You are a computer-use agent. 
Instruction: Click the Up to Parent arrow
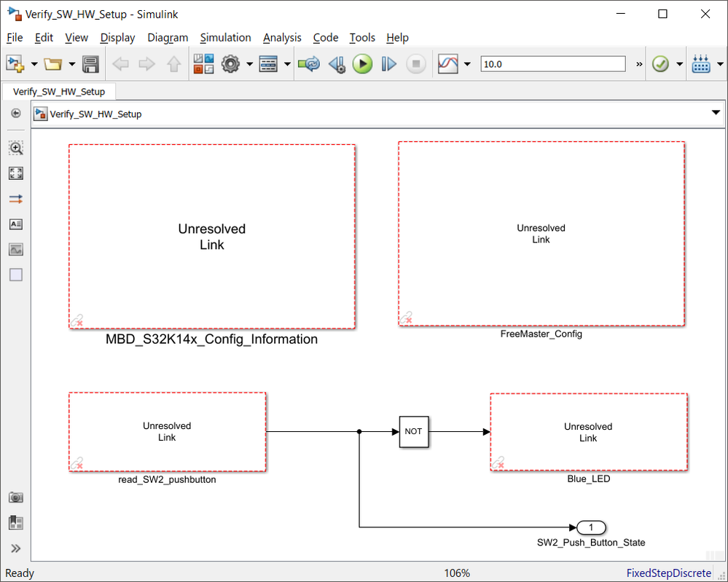[x=174, y=64]
